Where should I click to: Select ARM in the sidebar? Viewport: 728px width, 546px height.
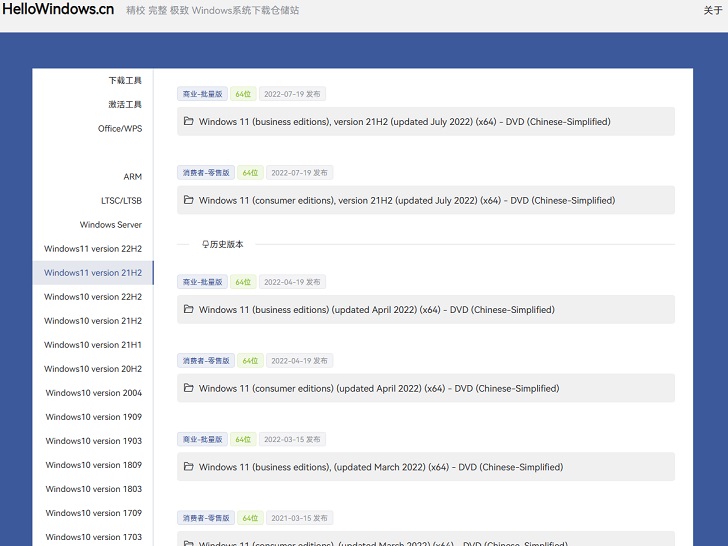pyautogui.click(x=132, y=176)
